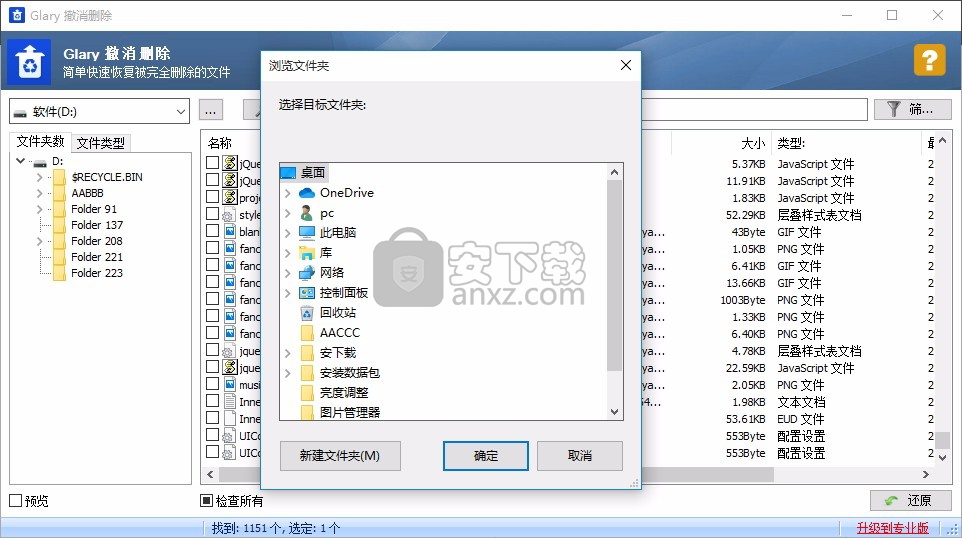Select the 图片管理器 folder item

click(350, 412)
